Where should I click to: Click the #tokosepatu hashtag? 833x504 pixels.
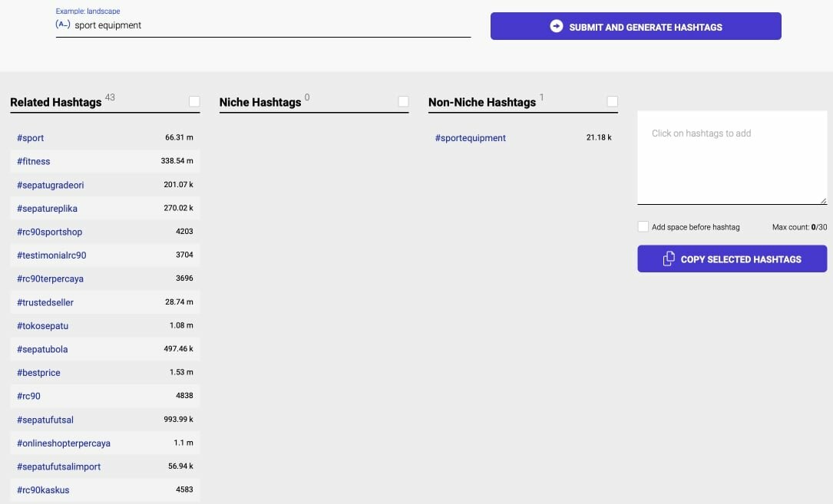(42, 326)
